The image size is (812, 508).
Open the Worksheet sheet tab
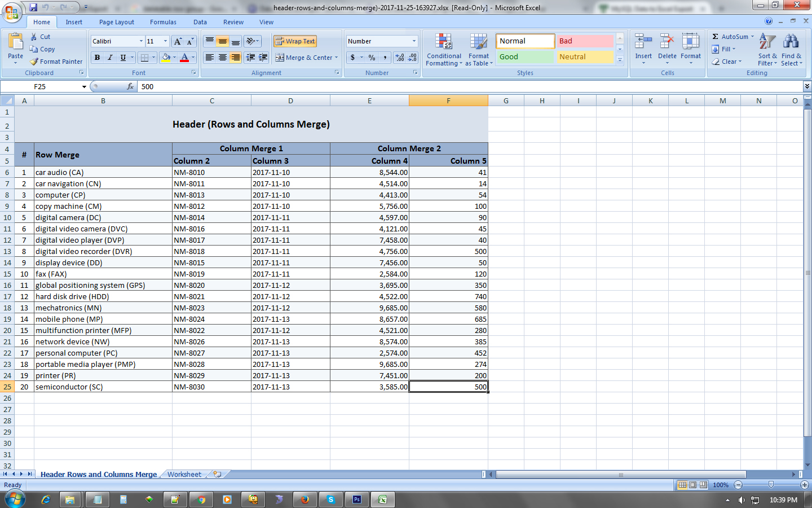(184, 474)
